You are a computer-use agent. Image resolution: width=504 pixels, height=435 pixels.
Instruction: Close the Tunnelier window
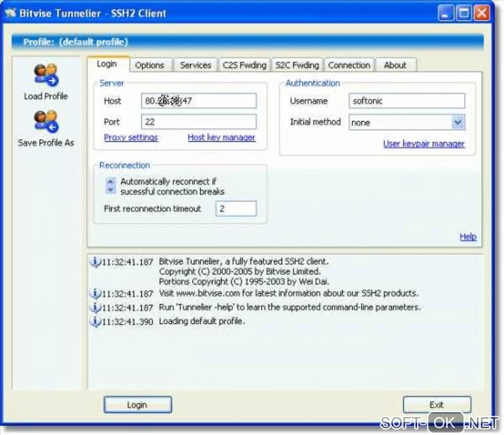coord(482,13)
